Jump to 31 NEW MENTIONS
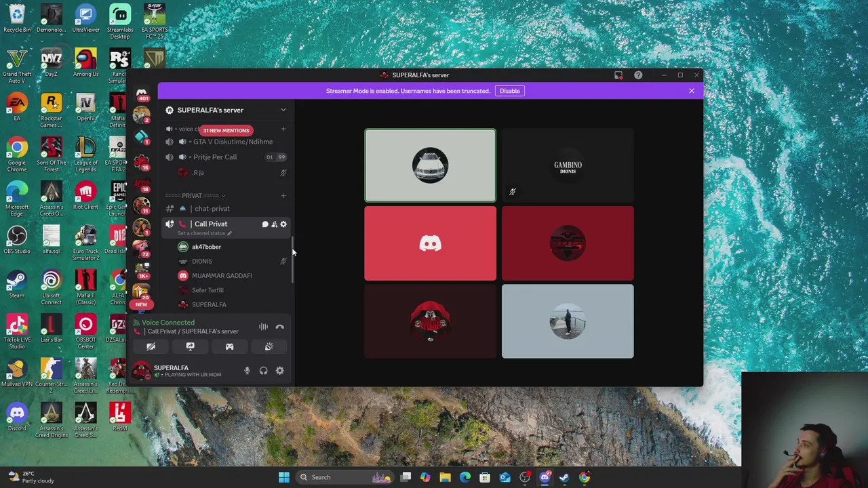Screen dimensions: 868x488 point(226,130)
